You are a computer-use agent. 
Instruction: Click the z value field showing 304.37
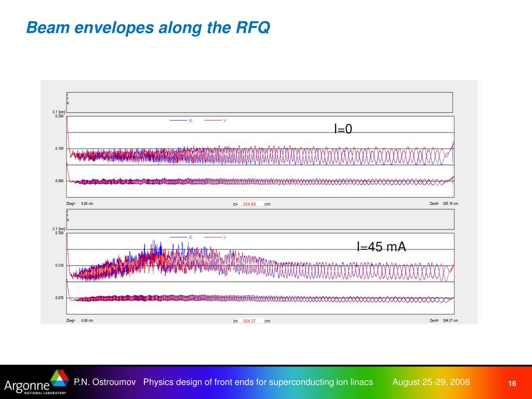click(250, 321)
